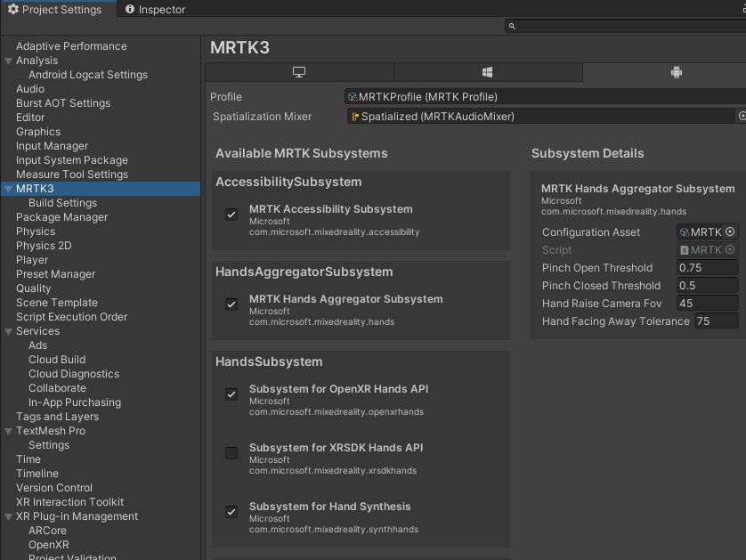The height and width of the screenshot is (560, 746).
Task: Click the settings search field
Action: (x=625, y=26)
